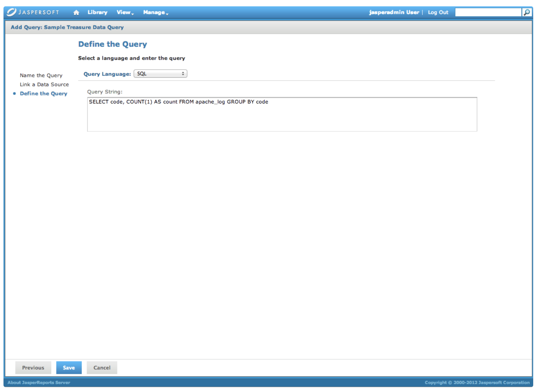Viewport: 536px width, 392px height.
Task: Focus the top search input box
Action: pyautogui.click(x=488, y=12)
